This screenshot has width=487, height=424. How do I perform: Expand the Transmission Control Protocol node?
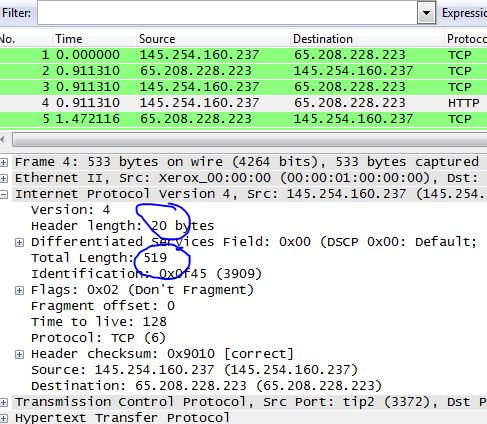point(4,402)
